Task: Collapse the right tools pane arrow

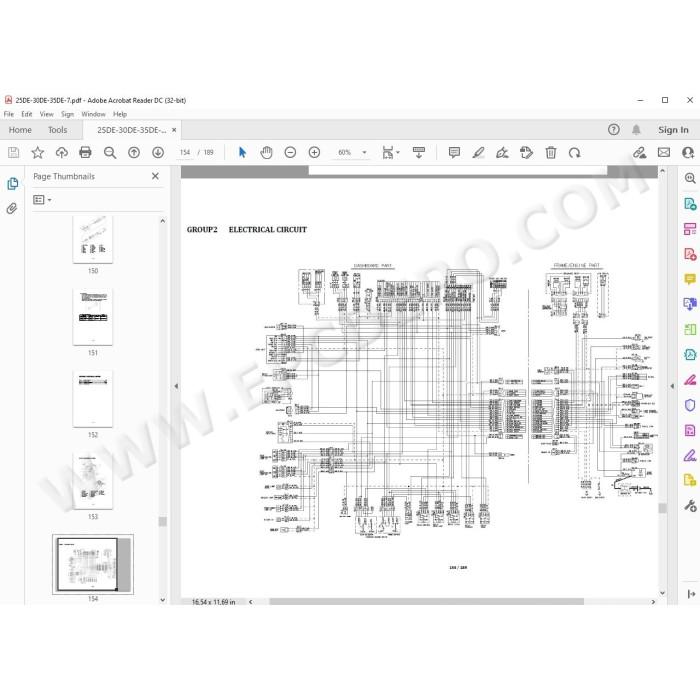Action: (672, 386)
